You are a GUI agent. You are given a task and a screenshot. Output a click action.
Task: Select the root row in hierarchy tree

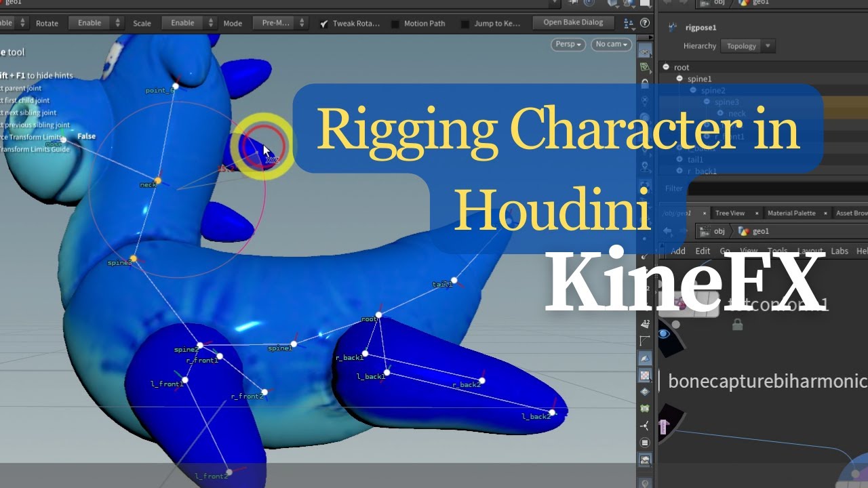764,67
